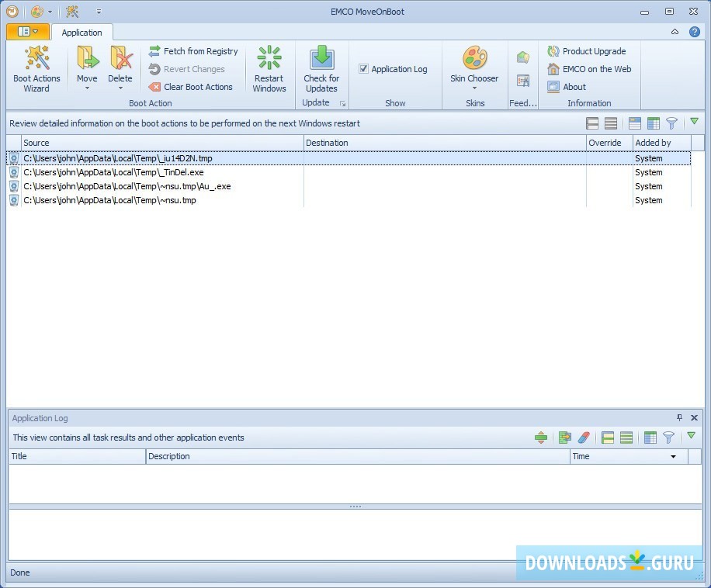Click the quick access skin palette icon

click(x=37, y=12)
